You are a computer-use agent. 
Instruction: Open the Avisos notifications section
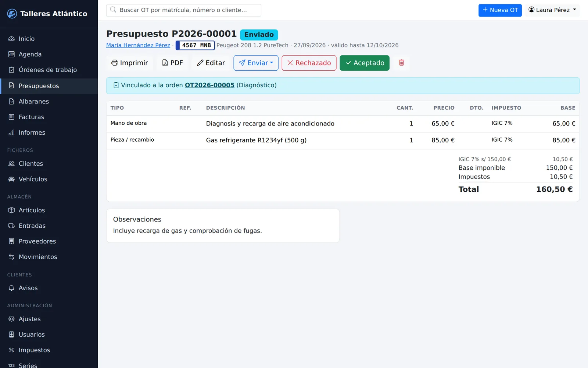[x=49, y=288]
